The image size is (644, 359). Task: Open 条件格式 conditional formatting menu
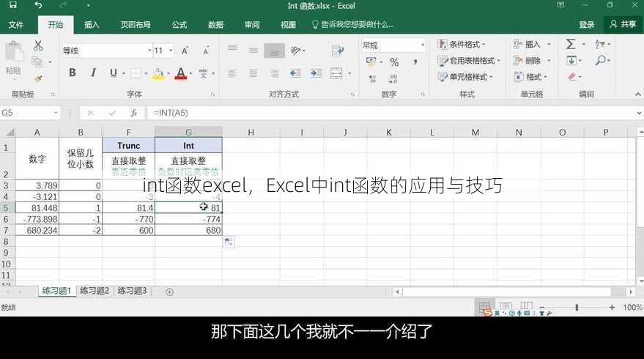(462, 45)
